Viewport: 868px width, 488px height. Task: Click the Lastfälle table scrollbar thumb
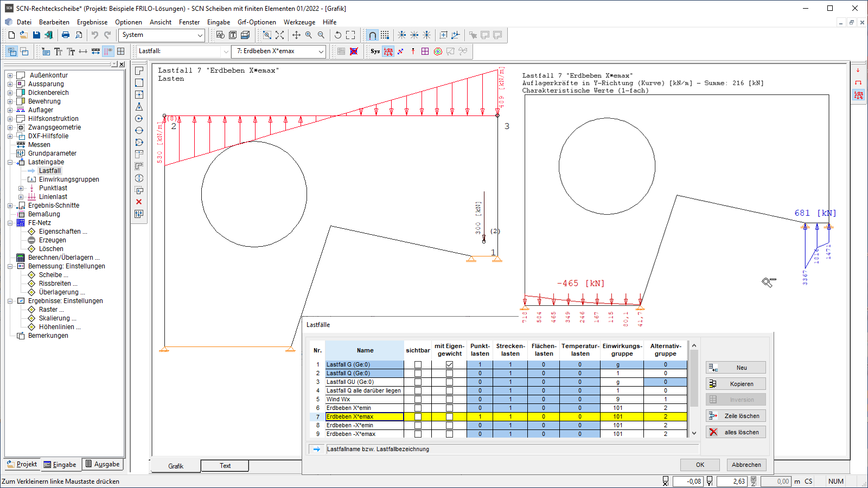point(694,378)
